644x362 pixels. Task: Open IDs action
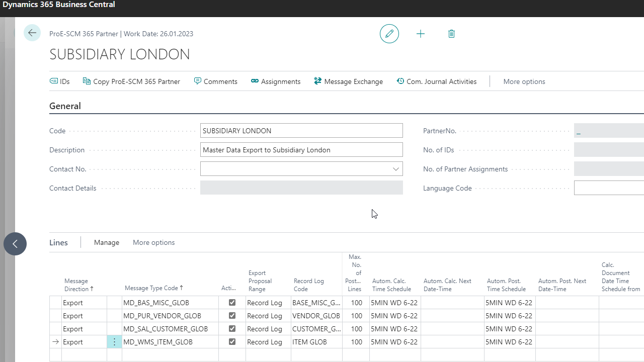59,81
